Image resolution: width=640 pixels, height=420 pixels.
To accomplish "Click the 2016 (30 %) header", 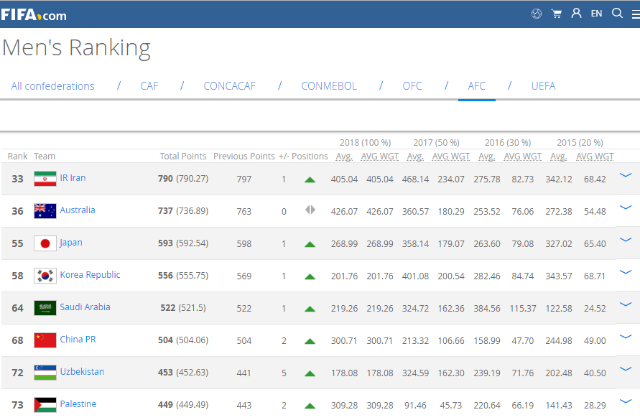I will [508, 142].
